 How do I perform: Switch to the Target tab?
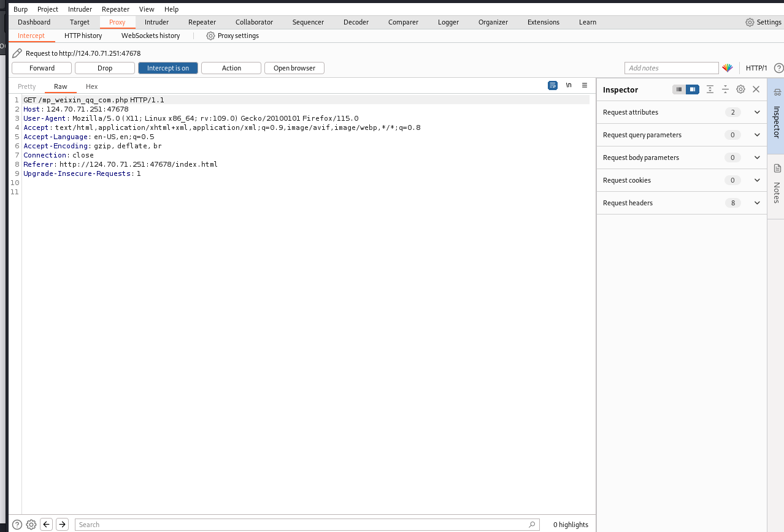coord(80,22)
